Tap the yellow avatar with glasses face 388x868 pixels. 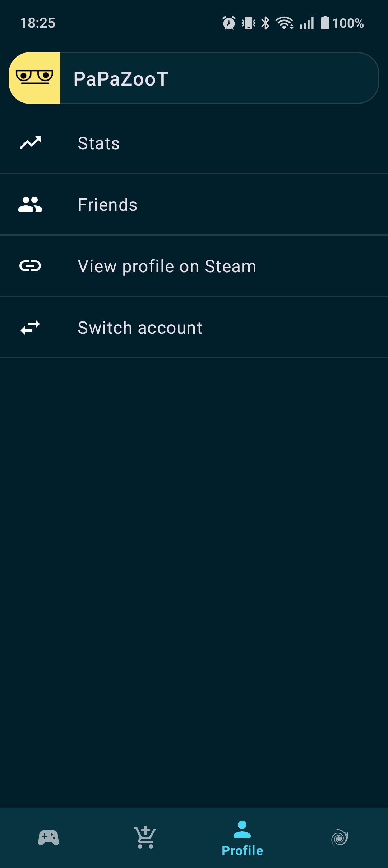tap(35, 78)
